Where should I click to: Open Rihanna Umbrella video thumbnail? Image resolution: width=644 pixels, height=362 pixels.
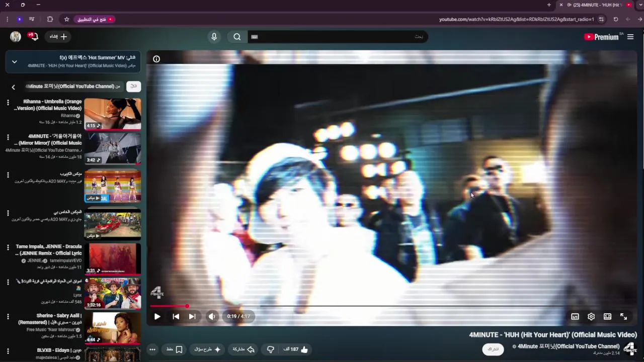[x=113, y=114]
